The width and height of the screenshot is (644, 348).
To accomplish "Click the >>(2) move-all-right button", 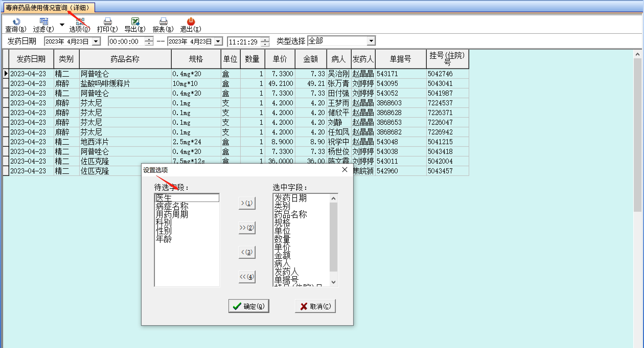I will (x=247, y=228).
